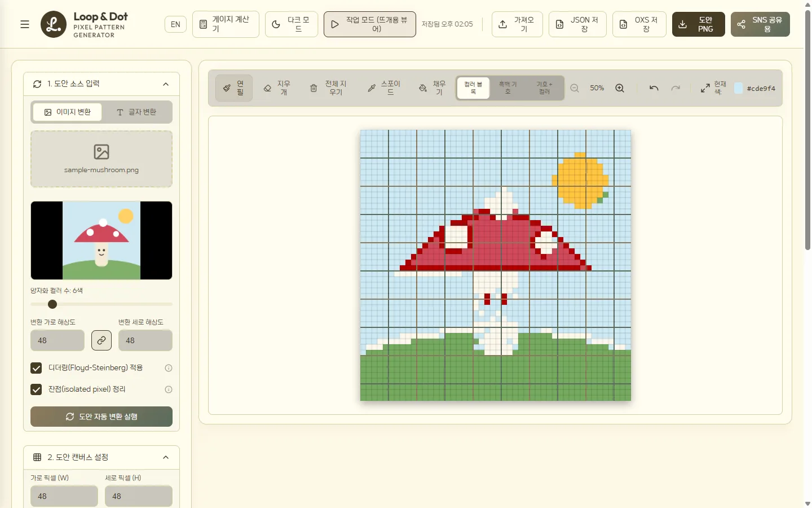Click the JSON 저장 button
The width and height of the screenshot is (812, 508).
(577, 24)
